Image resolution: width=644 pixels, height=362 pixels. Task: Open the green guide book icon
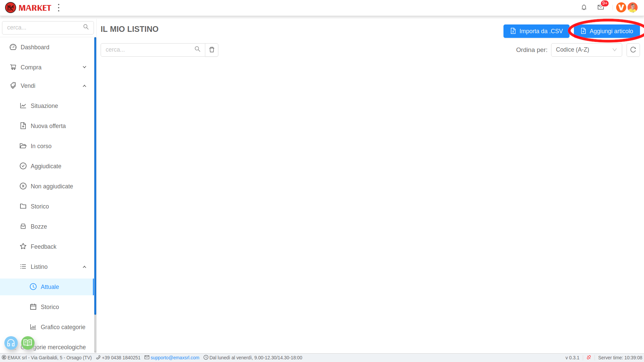28,343
